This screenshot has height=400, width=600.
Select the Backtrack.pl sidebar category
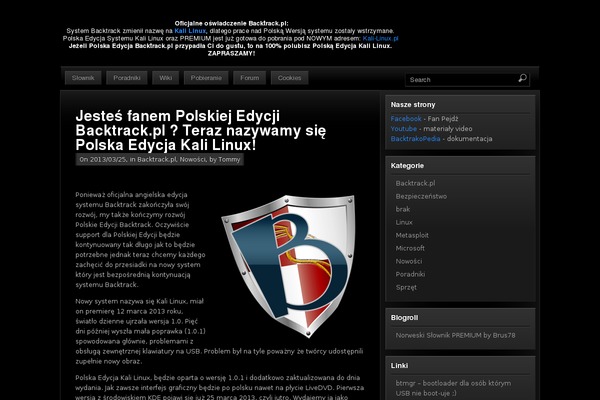[415, 183]
